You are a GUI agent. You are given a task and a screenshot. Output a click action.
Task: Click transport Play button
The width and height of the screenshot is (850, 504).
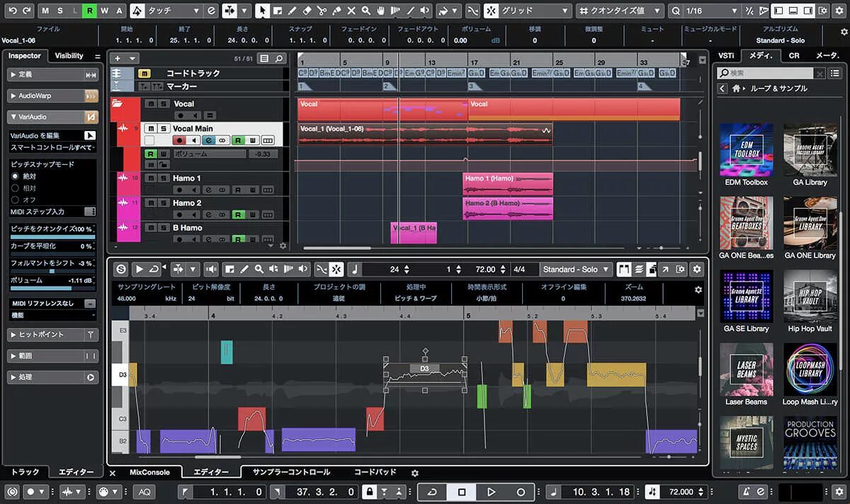click(x=491, y=492)
